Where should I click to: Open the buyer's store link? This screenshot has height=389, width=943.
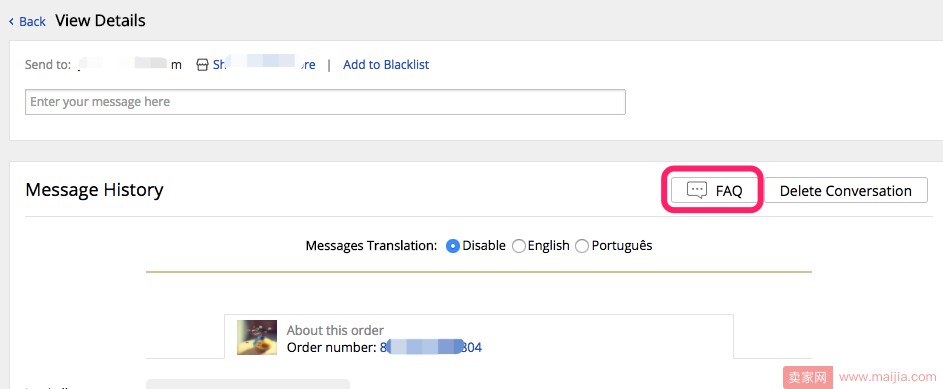tap(264, 64)
